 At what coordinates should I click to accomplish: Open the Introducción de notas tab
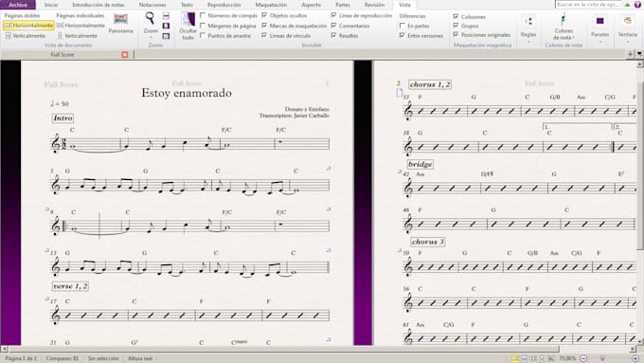point(98,5)
